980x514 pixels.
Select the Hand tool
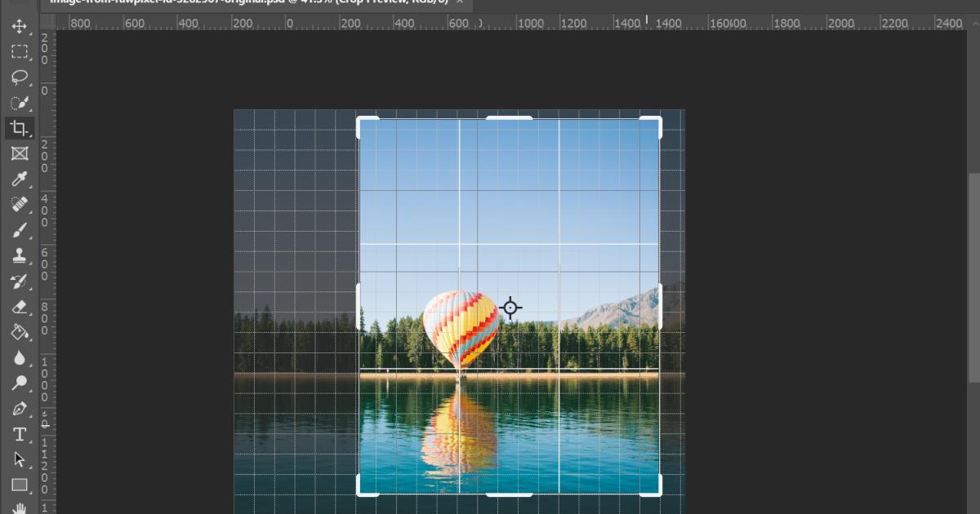click(x=20, y=509)
